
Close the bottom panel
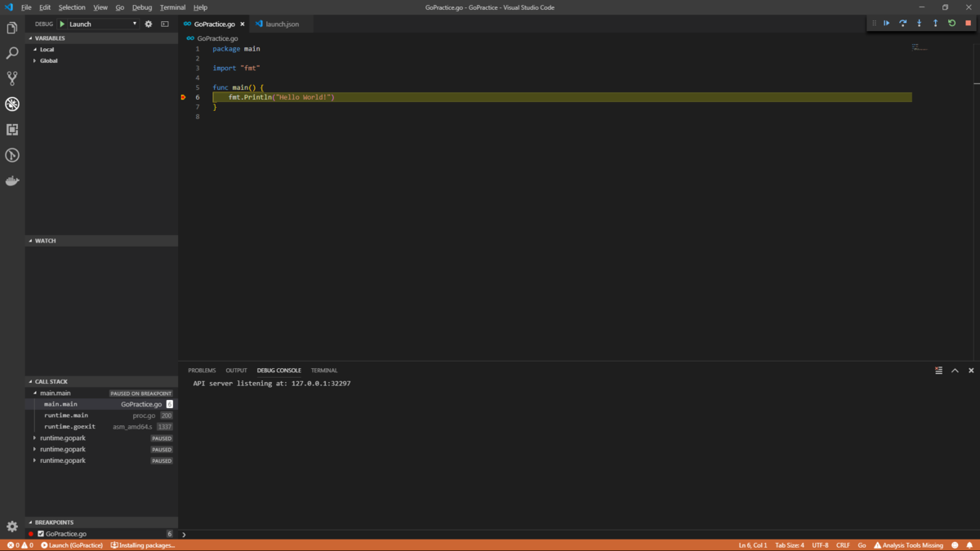point(971,371)
